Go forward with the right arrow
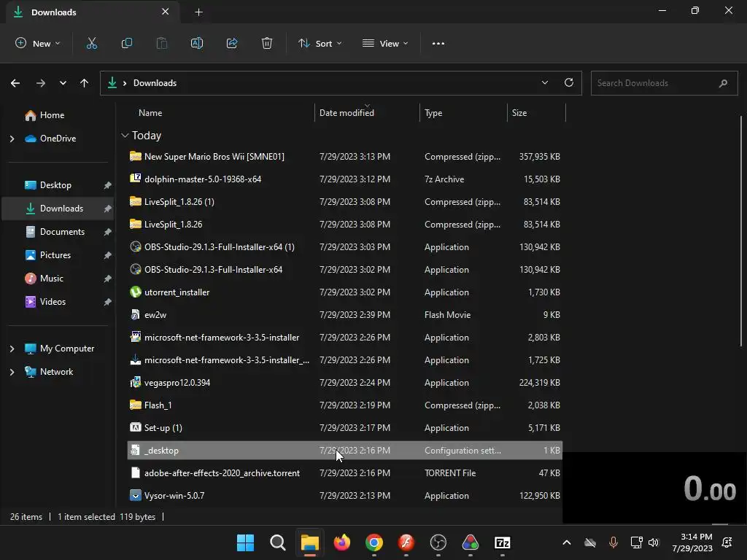The height and width of the screenshot is (560, 747). click(41, 83)
